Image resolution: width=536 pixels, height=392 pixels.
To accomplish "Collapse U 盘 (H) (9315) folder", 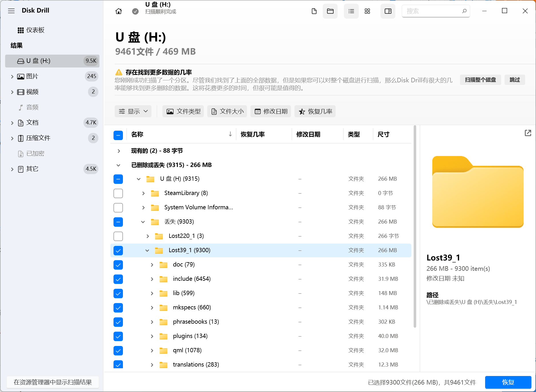I will (x=139, y=179).
